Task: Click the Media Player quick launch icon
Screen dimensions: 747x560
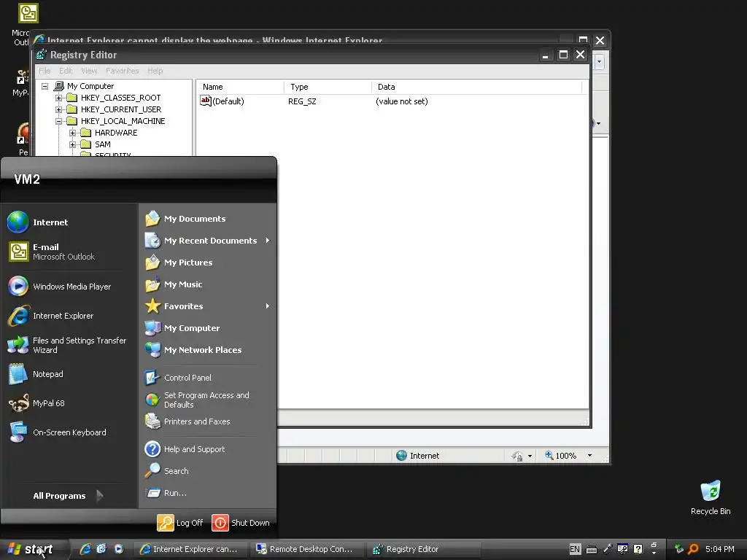Action: [119, 549]
